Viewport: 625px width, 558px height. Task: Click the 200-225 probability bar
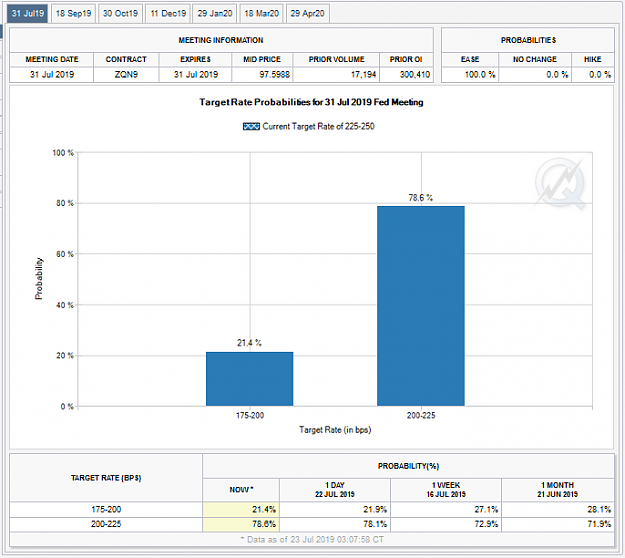tap(421, 306)
